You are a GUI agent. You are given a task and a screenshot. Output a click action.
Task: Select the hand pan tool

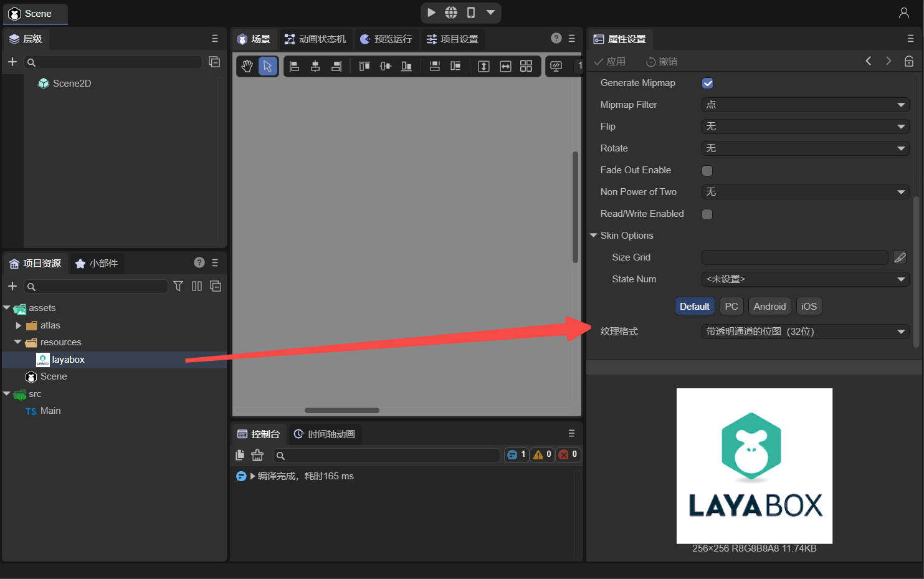pyautogui.click(x=247, y=66)
